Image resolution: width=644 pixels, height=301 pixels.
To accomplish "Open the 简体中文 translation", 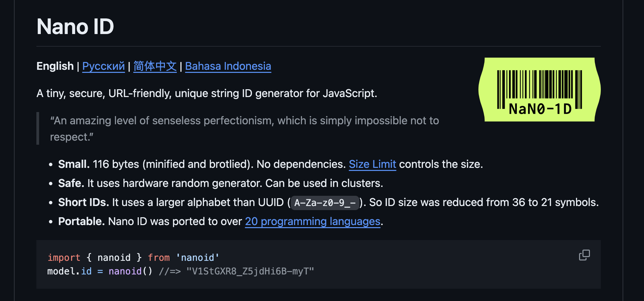I will click(x=155, y=66).
